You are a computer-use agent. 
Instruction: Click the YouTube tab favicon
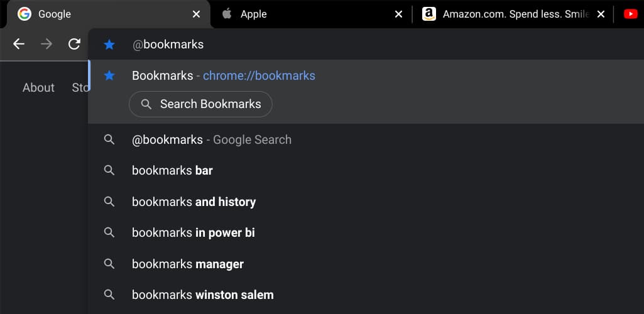coord(630,14)
